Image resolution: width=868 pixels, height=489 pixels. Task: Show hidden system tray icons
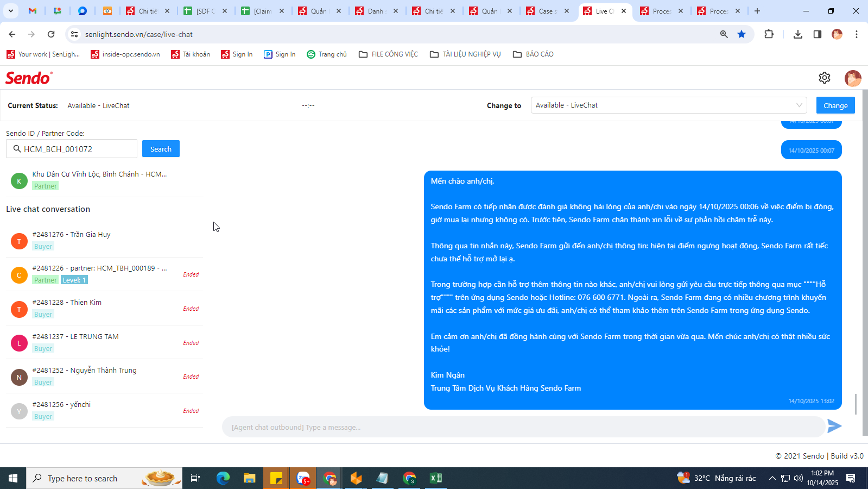click(772, 478)
